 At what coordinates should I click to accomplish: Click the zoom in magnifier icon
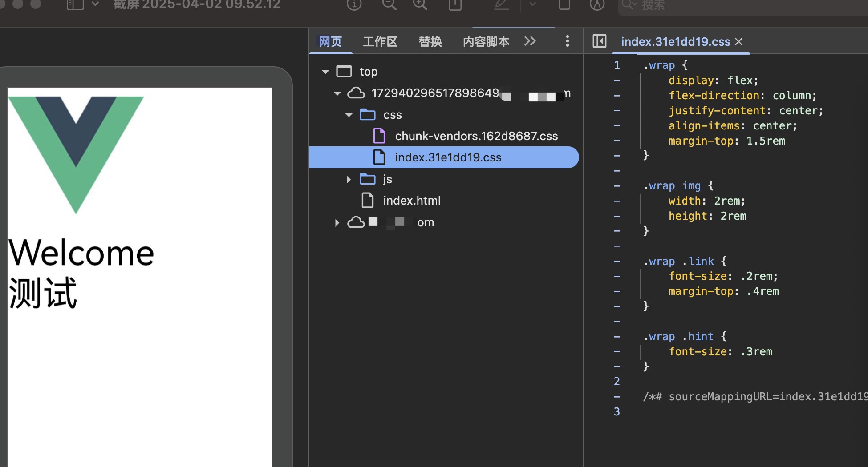[420, 4]
